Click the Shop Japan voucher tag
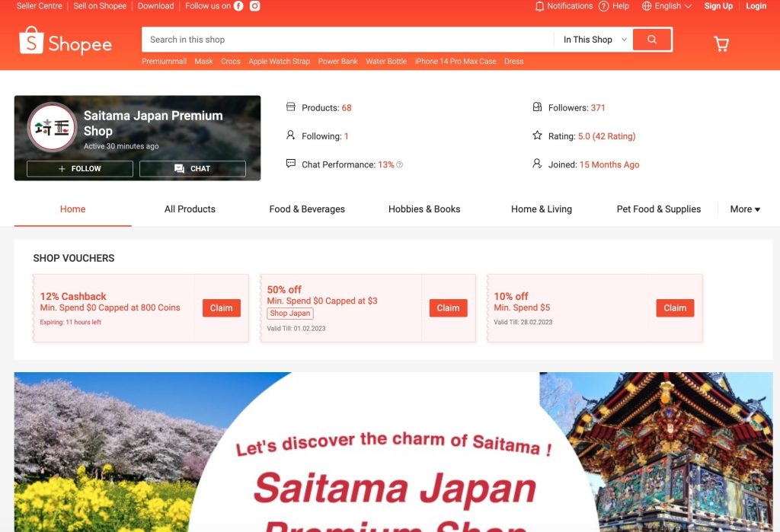Screen dimensions: 780x532 (290, 314)
